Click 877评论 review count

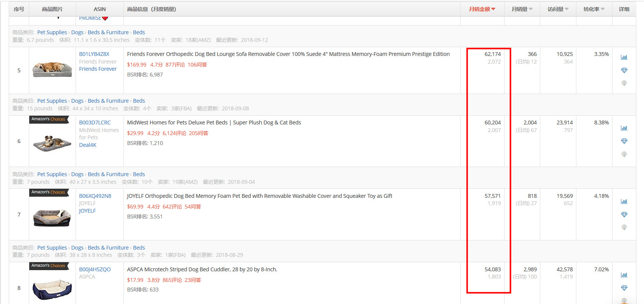[x=175, y=65]
